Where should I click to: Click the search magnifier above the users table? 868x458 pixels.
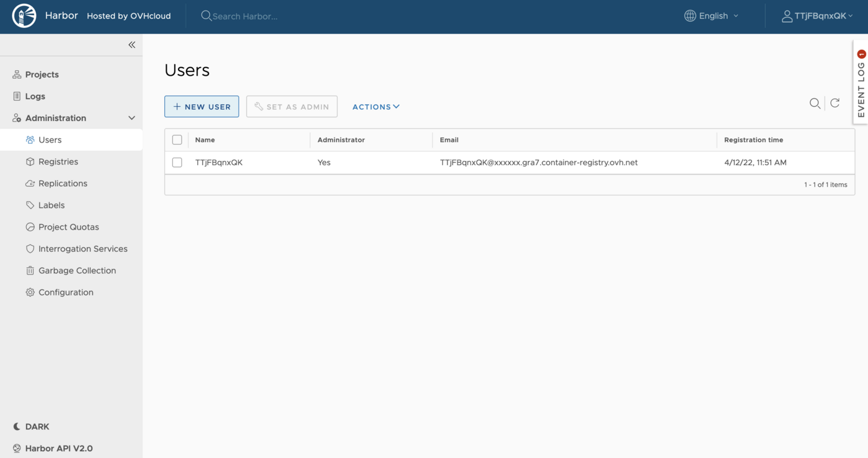click(815, 103)
